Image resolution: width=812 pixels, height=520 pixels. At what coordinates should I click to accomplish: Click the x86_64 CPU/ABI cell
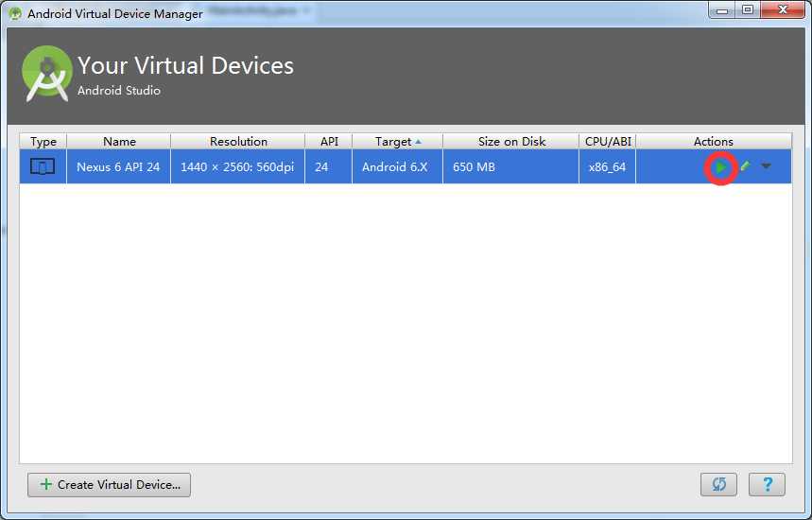607,166
